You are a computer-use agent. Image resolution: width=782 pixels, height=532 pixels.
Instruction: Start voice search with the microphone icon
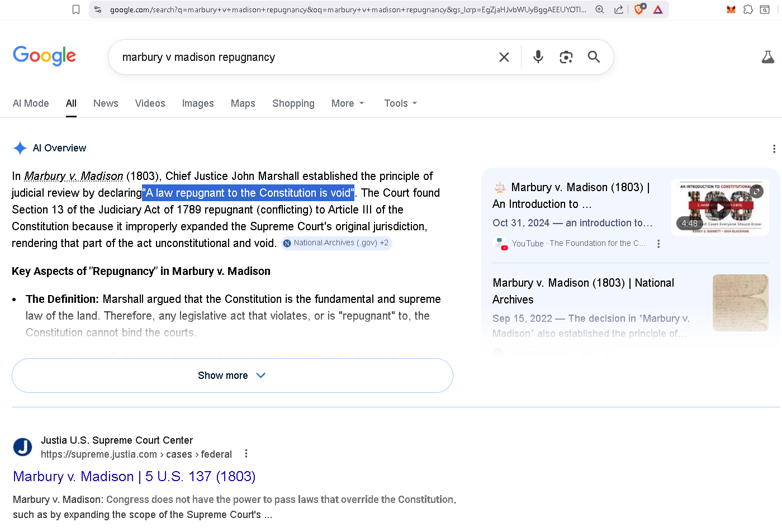click(x=538, y=57)
